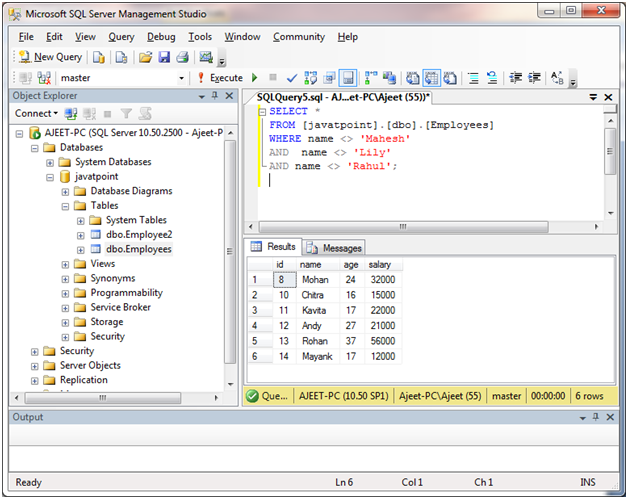Click the Print icon in toolbar
The image size is (628, 499).
pyautogui.click(x=183, y=57)
